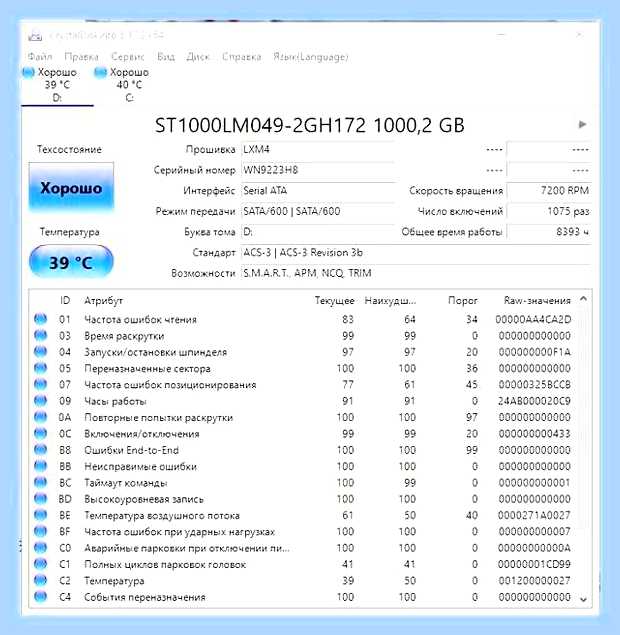The height and width of the screenshot is (635, 620).
Task: Click the CrystalDiskInfo app icon in title bar
Action: pos(35,36)
